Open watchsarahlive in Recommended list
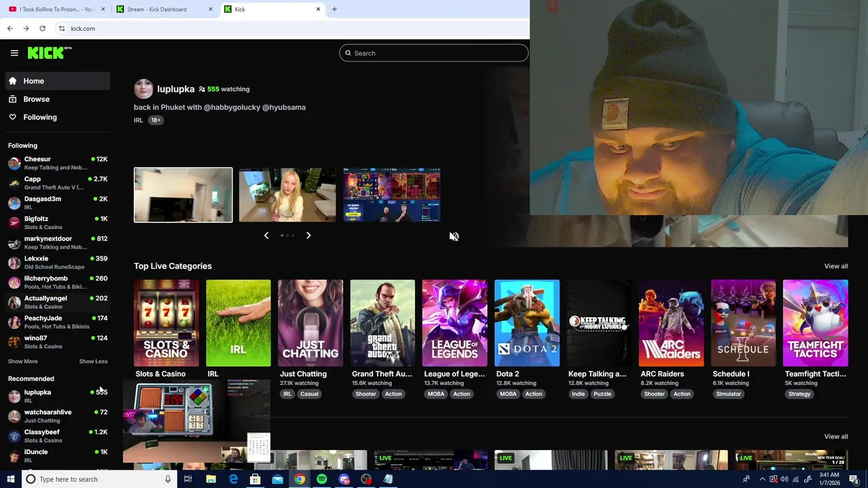Viewport: 868px width, 488px height. tap(58, 416)
